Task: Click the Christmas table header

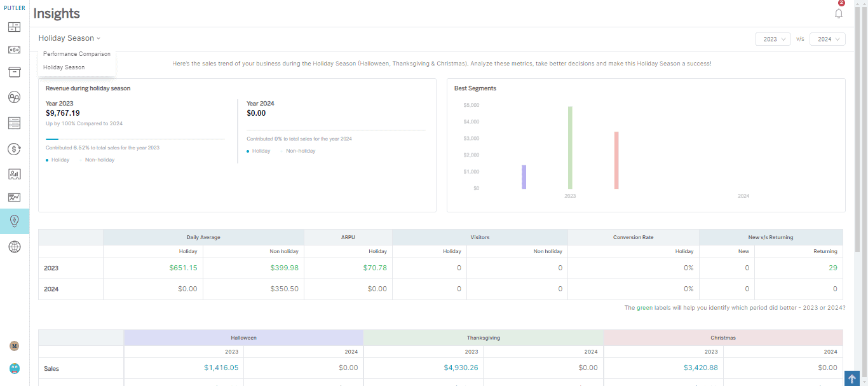Action: (723, 338)
